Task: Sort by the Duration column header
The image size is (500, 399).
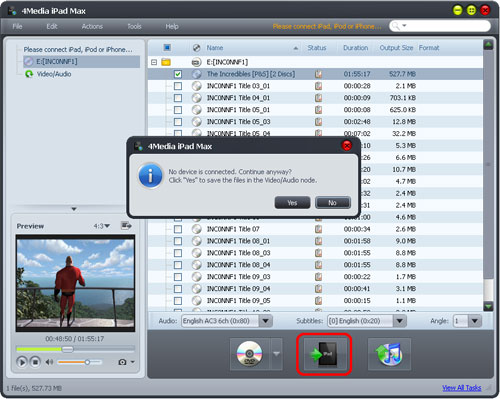Action: point(356,48)
